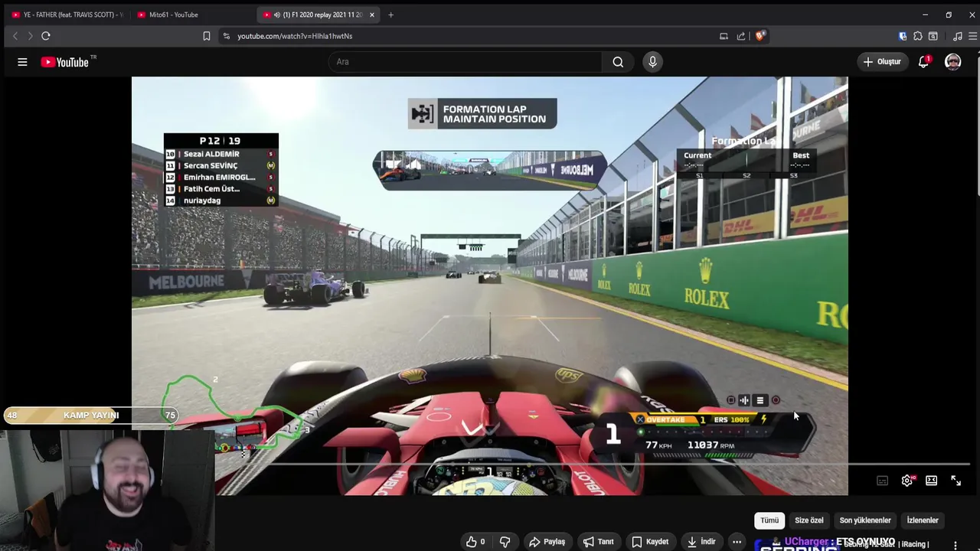
Task: Like the video with thumbs-up
Action: [x=475, y=542]
